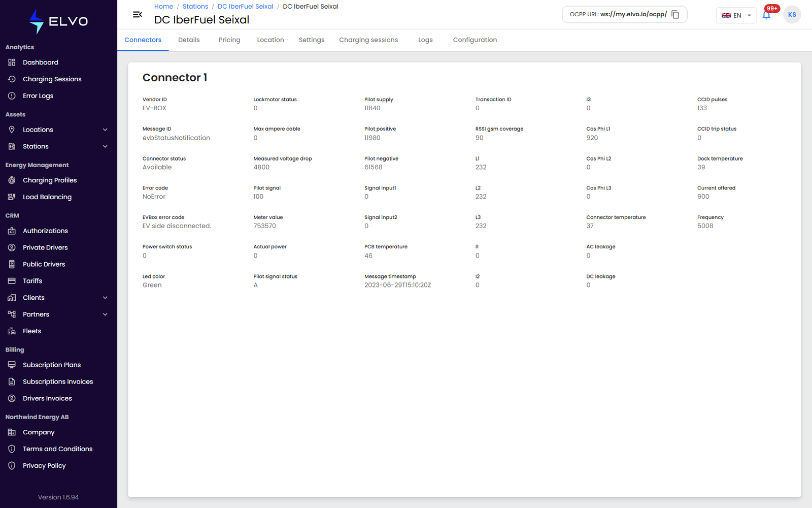This screenshot has height=508, width=812.
Task: Expand the Partners submenu chevron
Action: 105,314
